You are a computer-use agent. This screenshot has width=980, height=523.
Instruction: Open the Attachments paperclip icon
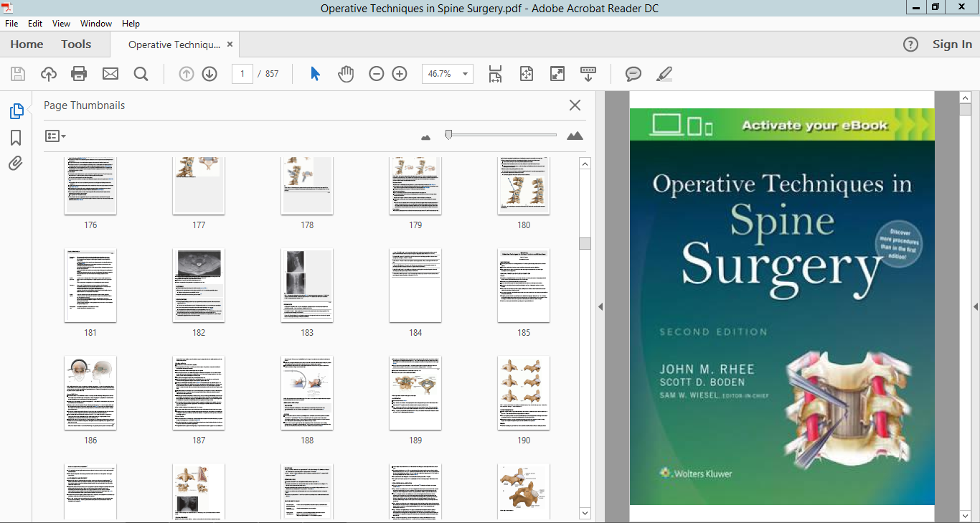point(16,164)
